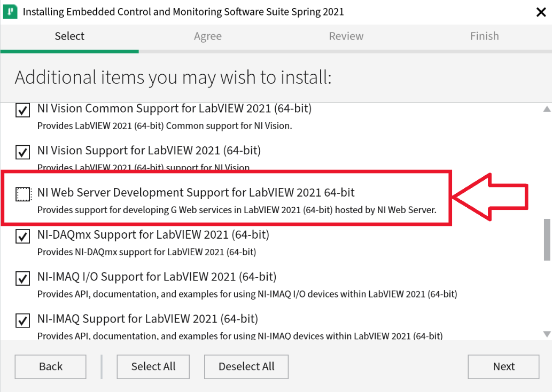
Task: Click the Deselect All button
Action: coord(246,366)
